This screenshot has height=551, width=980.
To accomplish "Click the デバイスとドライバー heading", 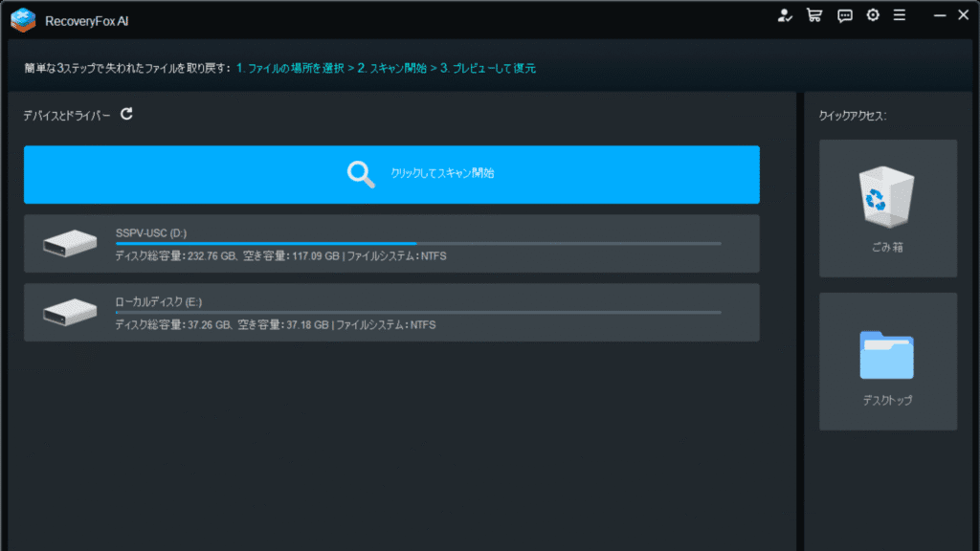I will (x=67, y=116).
